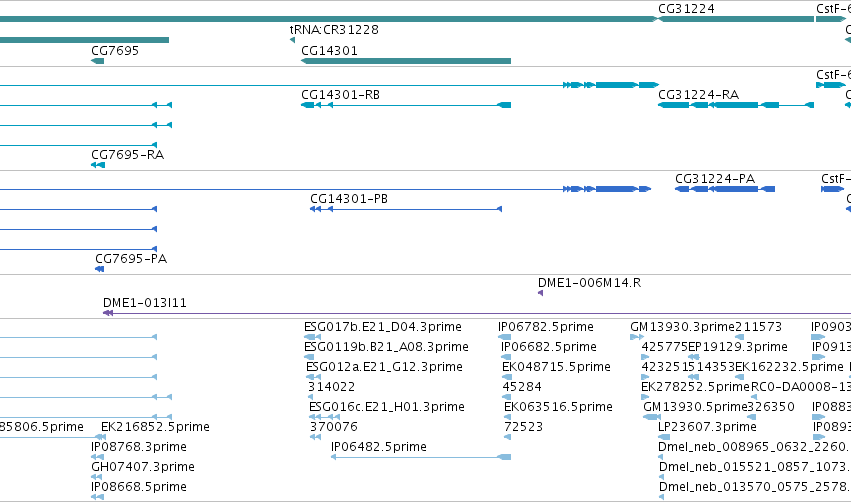Screen dimensions: 851x502
Task: Click the IP06682.5prime label
Action: (x=549, y=347)
